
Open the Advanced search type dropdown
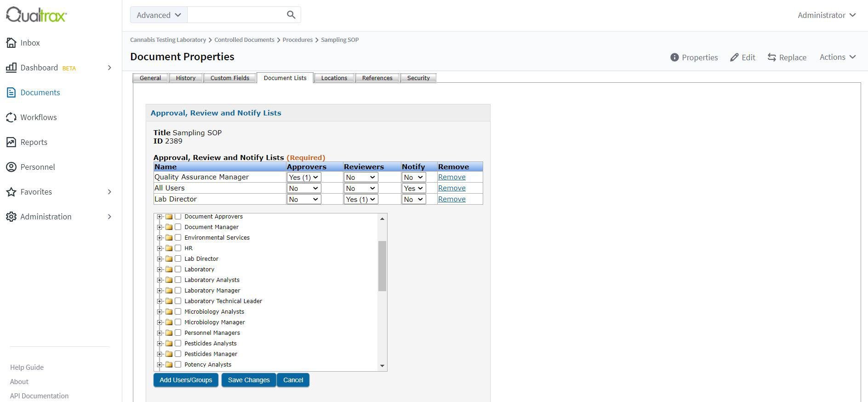159,15
